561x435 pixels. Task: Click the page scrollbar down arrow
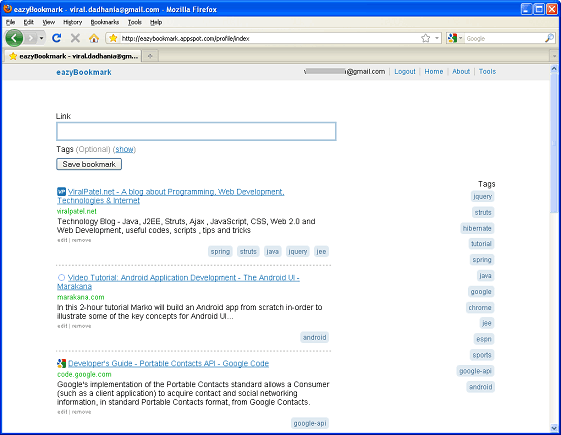pyautogui.click(x=554, y=427)
